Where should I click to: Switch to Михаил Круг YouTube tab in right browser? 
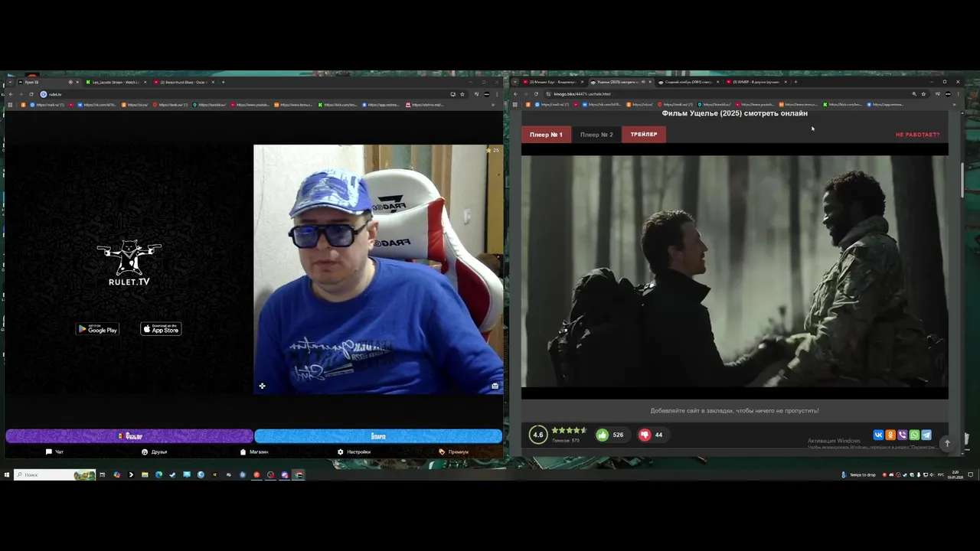point(554,82)
